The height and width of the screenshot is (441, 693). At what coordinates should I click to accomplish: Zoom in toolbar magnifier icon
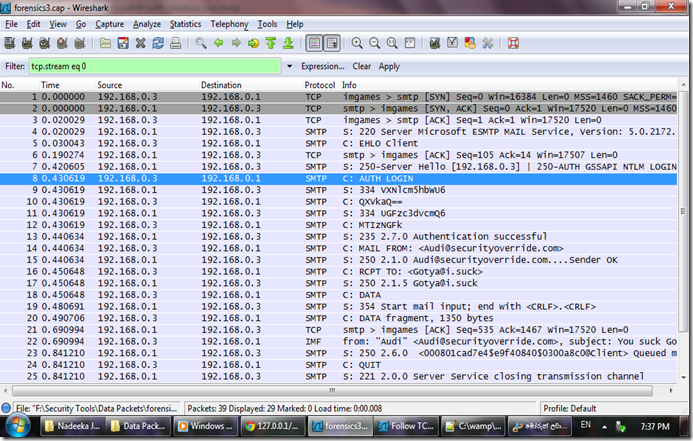coord(357,43)
